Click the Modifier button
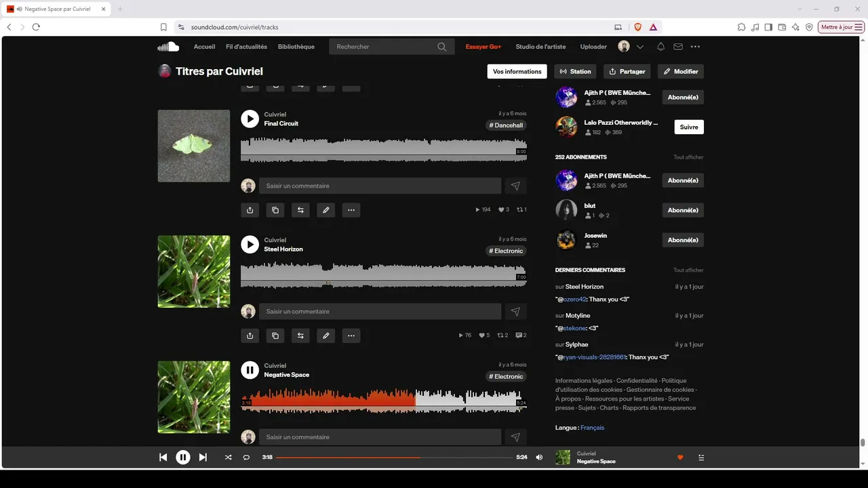The height and width of the screenshot is (488, 868). coord(680,71)
